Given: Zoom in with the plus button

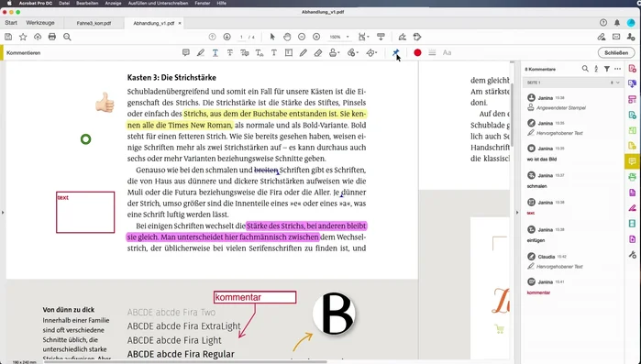Looking at the screenshot, I should [316, 37].
